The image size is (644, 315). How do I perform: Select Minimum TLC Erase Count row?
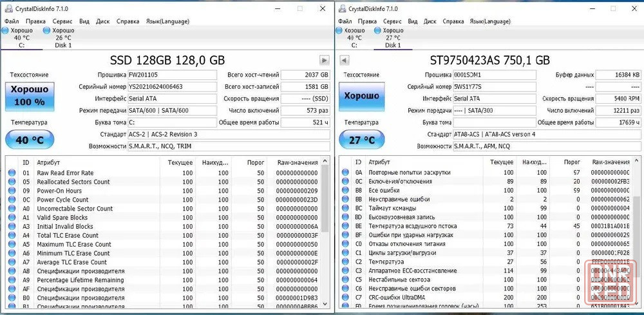164,253
